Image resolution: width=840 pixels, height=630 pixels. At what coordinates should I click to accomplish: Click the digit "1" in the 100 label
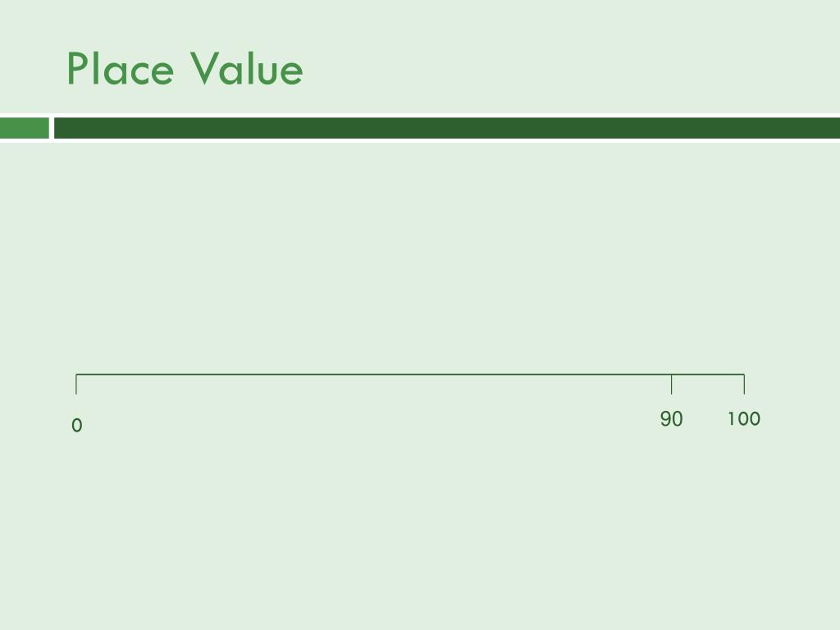731,419
